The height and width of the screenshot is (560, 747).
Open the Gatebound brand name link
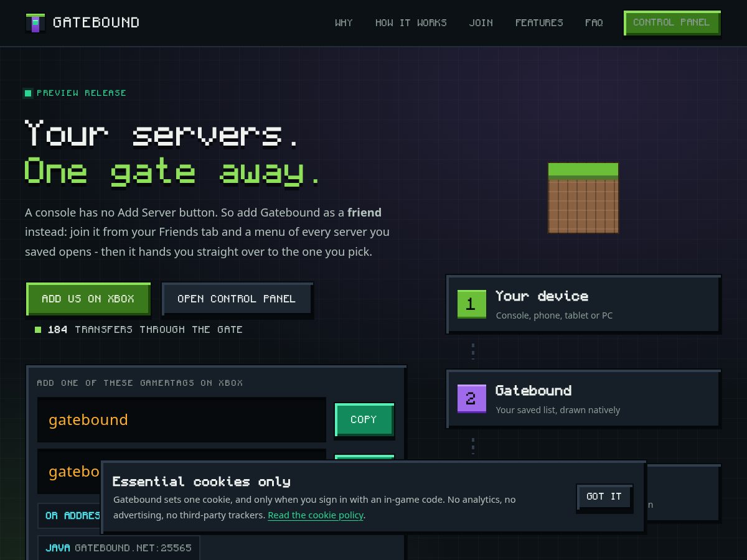coord(96,23)
